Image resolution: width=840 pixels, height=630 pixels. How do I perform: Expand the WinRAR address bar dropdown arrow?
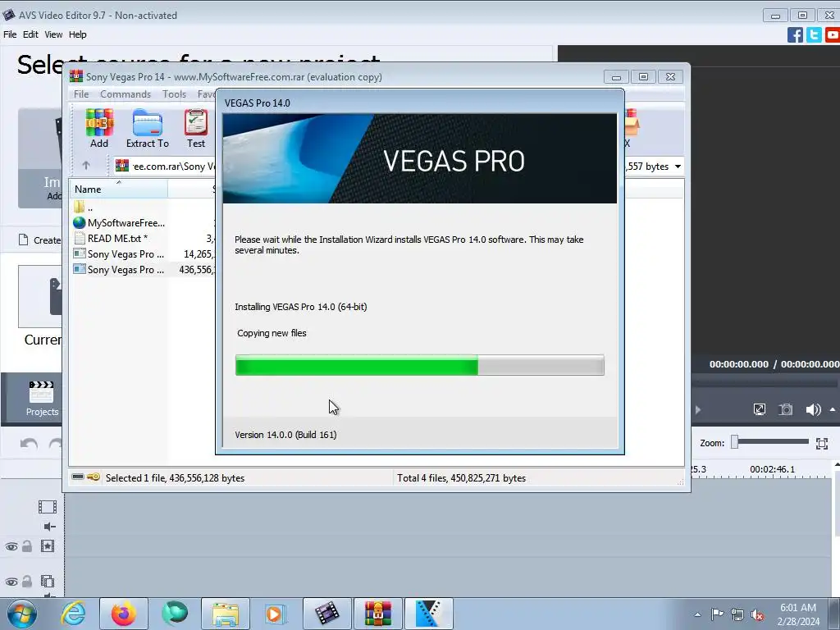(x=678, y=167)
